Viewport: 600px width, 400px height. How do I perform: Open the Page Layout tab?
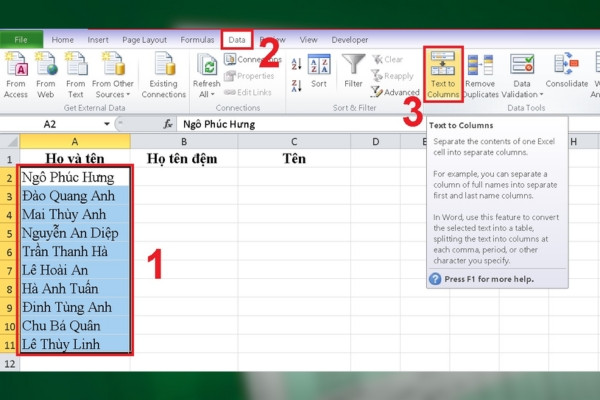click(144, 39)
